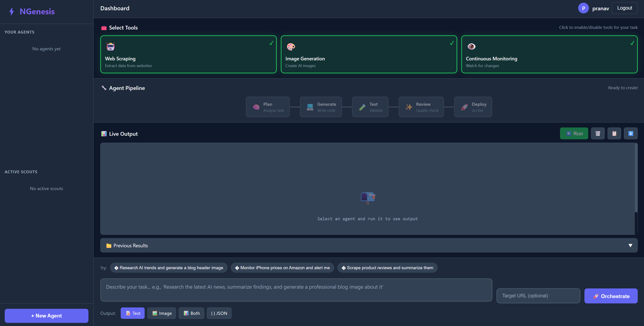Click the download output arrow icon

pyautogui.click(x=631, y=133)
